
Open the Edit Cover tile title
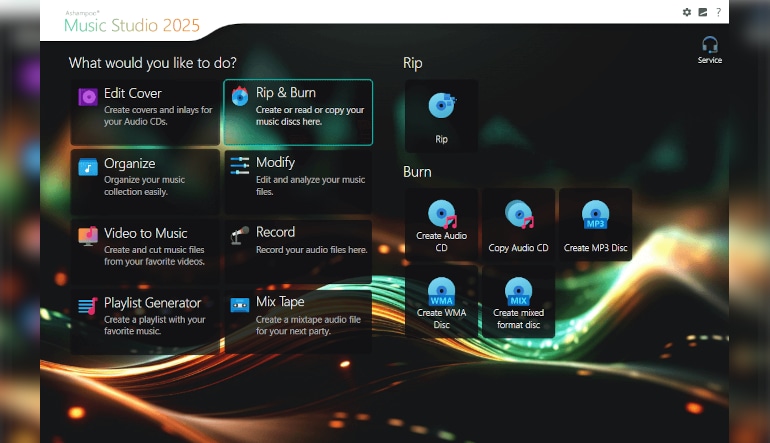133,93
